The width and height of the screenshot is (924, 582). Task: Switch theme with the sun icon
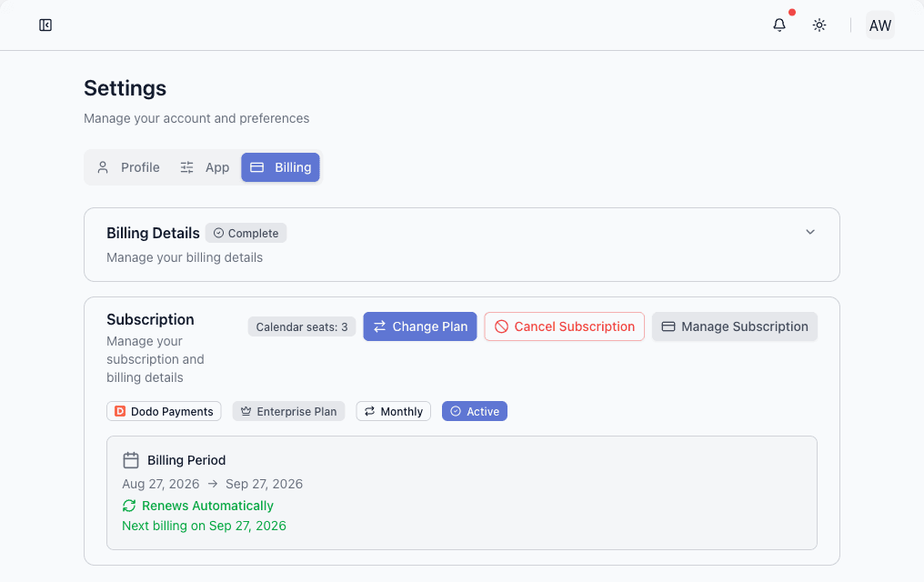point(819,25)
